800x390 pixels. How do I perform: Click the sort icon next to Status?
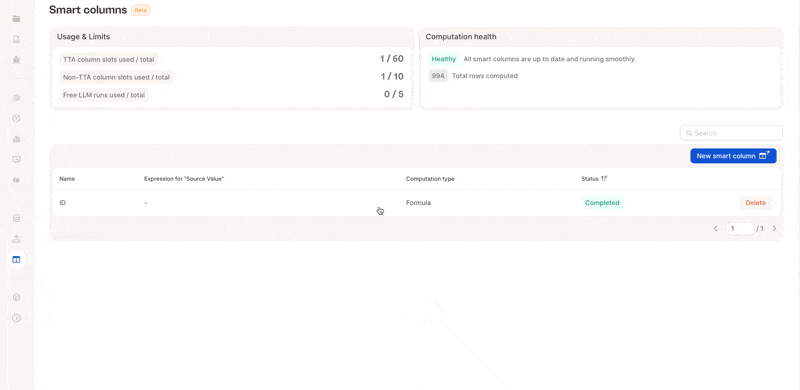coord(604,179)
